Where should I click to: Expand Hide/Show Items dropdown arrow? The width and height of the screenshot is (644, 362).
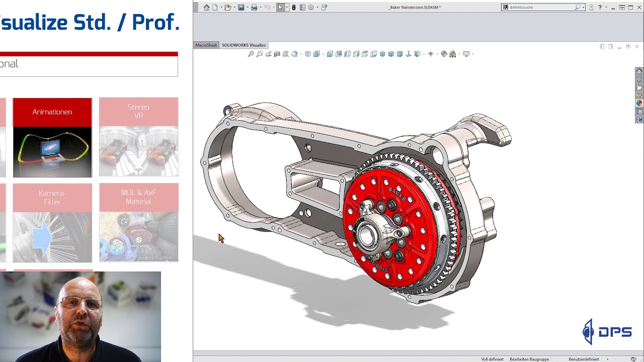coord(437,54)
